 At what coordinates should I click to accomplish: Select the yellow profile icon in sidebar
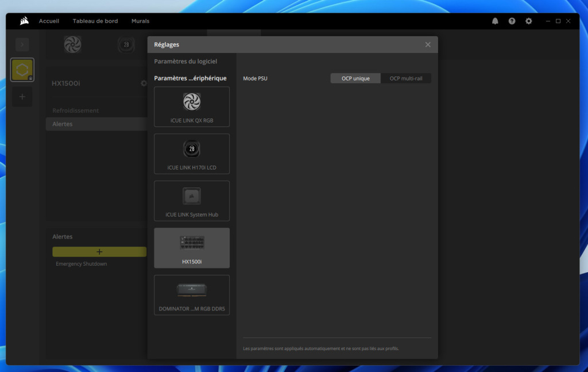coord(22,70)
